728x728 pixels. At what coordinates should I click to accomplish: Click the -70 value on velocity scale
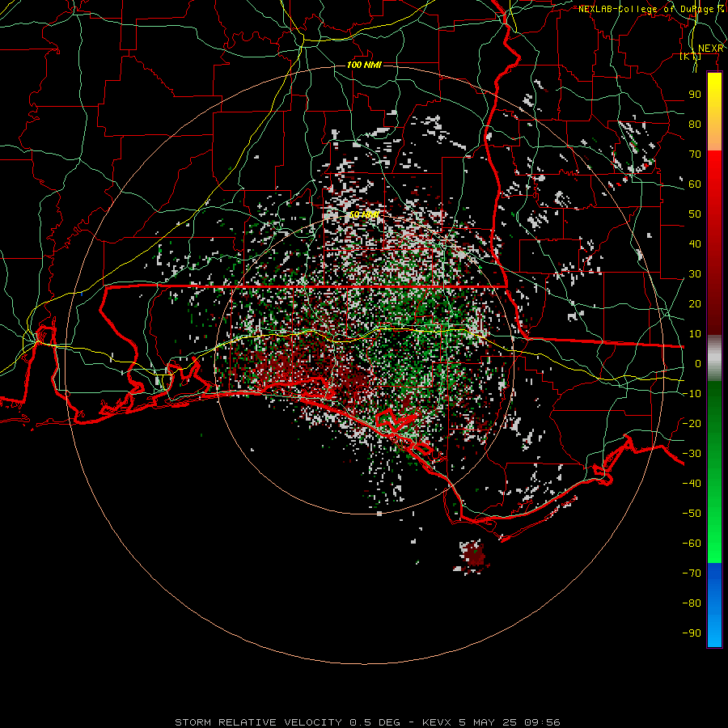tap(692, 574)
